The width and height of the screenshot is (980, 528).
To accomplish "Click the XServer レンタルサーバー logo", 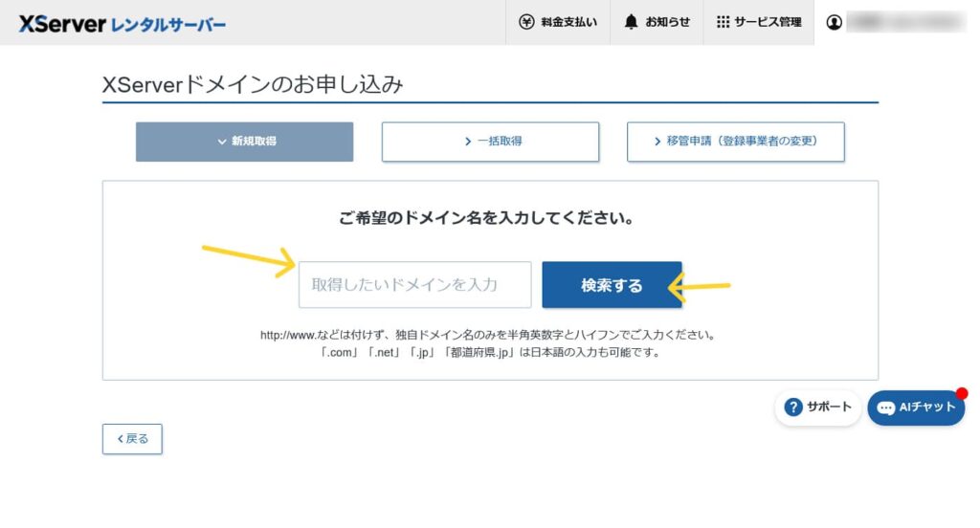I will tap(122, 24).
